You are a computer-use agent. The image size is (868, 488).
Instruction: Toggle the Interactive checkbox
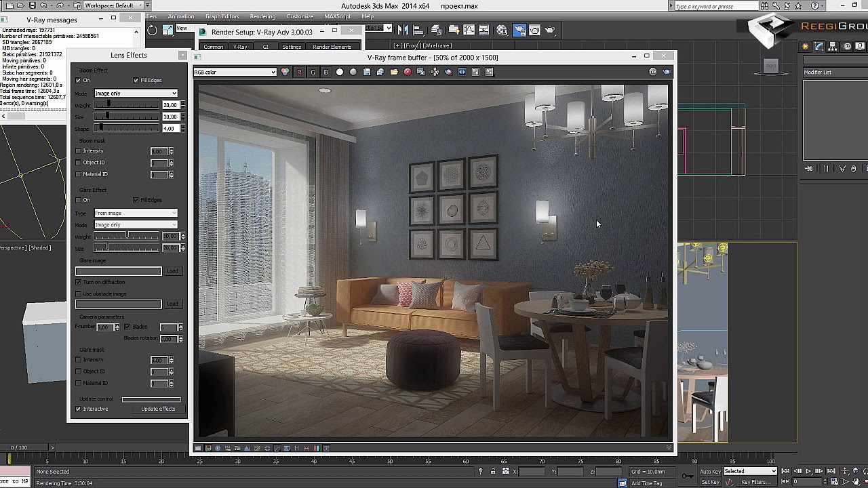78,409
